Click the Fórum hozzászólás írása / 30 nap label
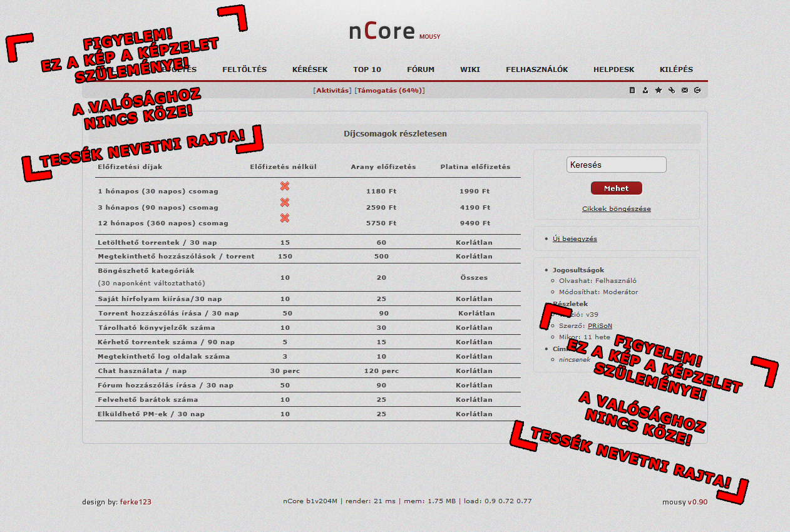The image size is (790, 532). pyautogui.click(x=165, y=386)
